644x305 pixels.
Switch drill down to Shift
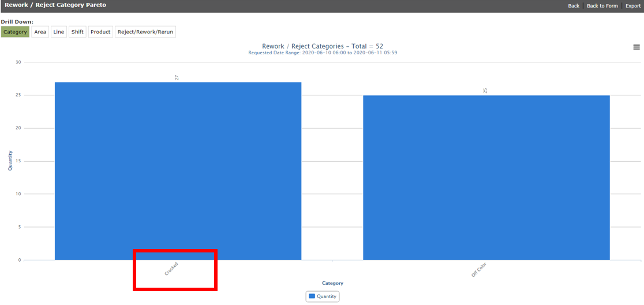click(77, 32)
